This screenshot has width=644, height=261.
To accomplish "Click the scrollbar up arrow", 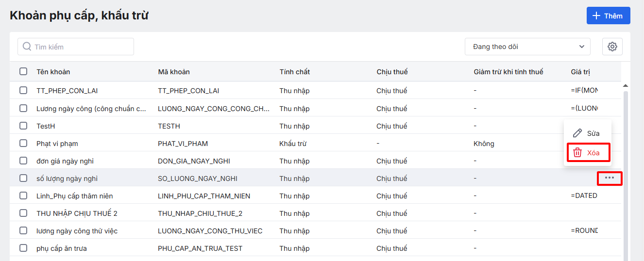I will pos(626,86).
